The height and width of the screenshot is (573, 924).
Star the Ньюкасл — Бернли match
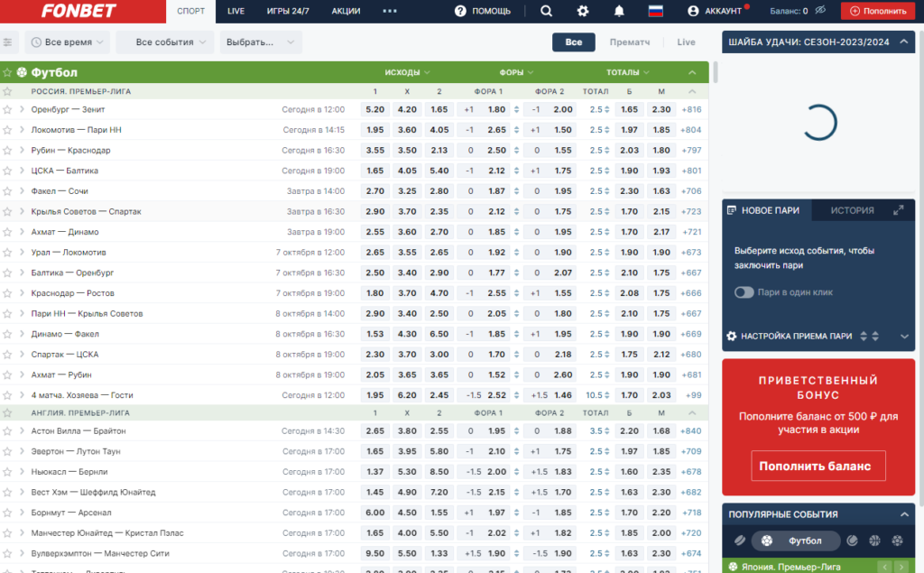point(7,472)
